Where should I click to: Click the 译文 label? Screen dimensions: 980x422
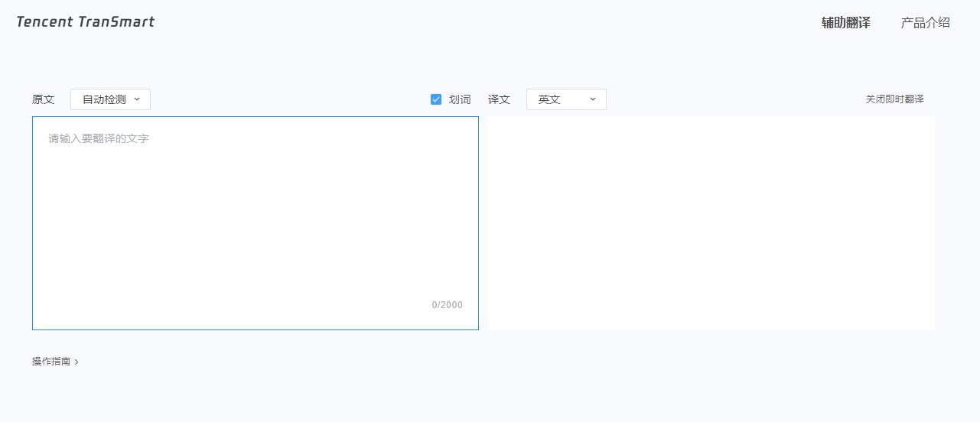(x=499, y=99)
